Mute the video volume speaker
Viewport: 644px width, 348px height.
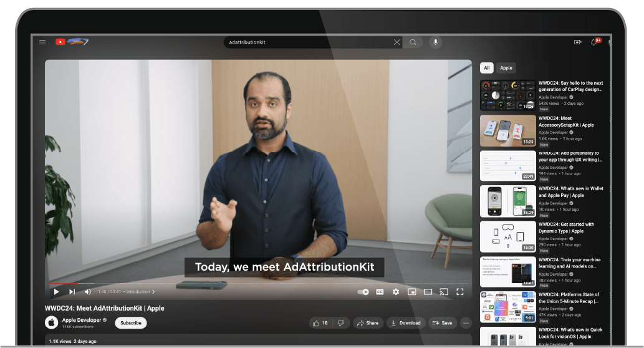(87, 292)
